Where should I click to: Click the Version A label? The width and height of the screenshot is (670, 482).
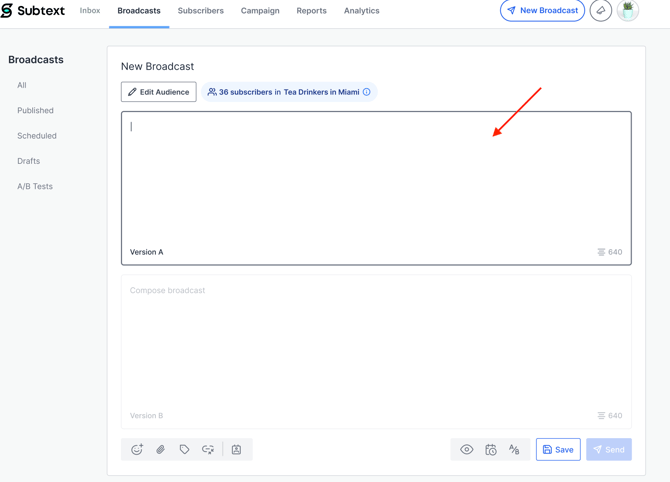[147, 252]
